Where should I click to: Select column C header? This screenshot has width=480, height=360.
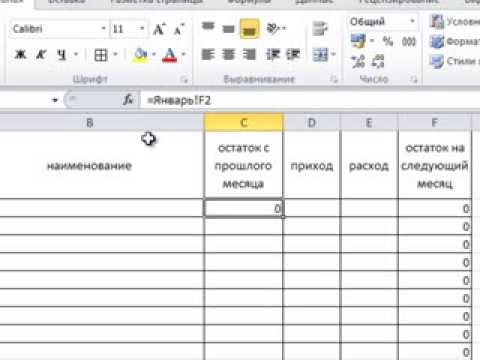click(x=244, y=123)
